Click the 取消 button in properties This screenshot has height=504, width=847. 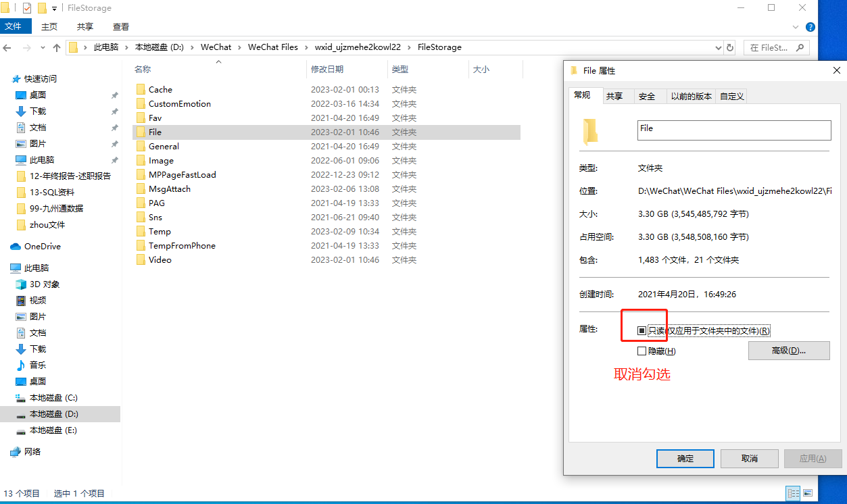(x=749, y=459)
